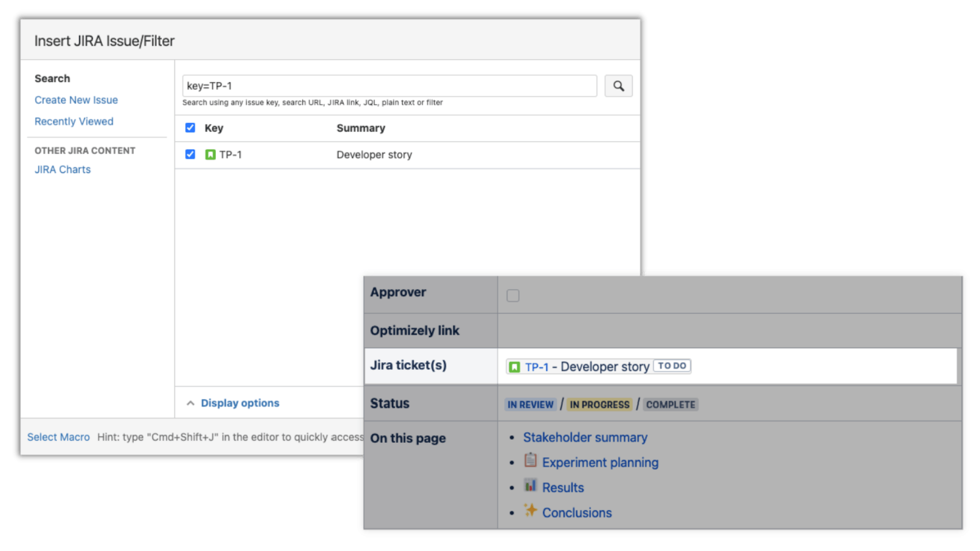
Task: Click the Jira ticket(s) row label
Action: click(x=408, y=365)
